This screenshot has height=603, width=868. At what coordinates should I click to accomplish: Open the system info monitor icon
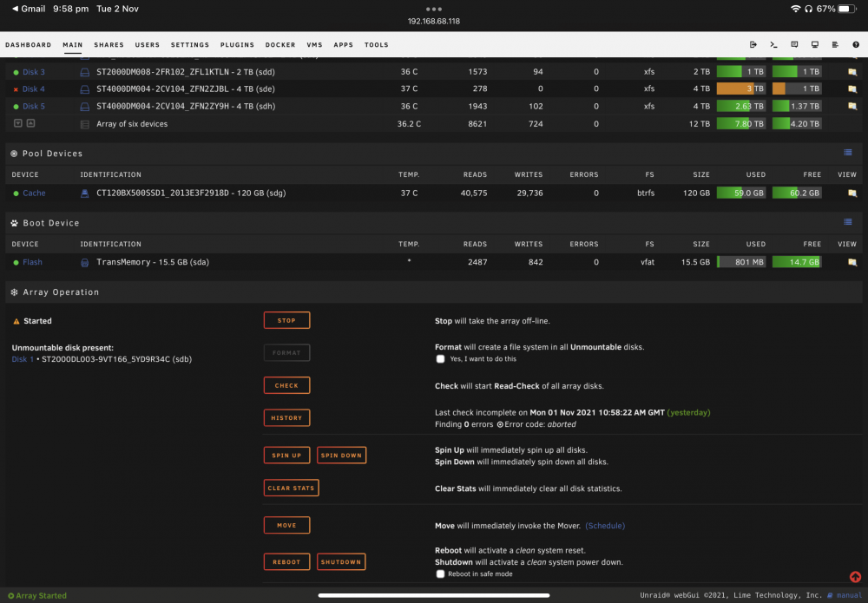pyautogui.click(x=815, y=45)
